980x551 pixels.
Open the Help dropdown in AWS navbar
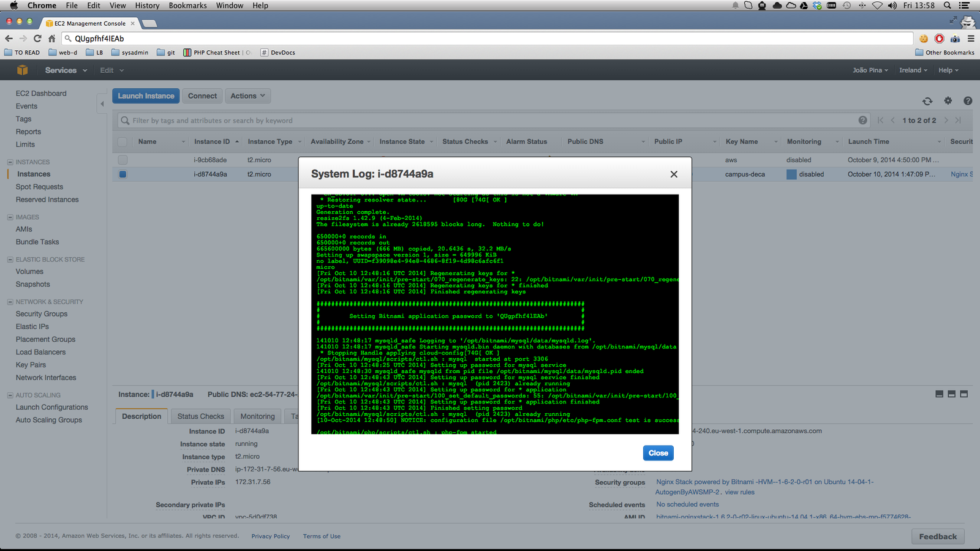pos(948,70)
